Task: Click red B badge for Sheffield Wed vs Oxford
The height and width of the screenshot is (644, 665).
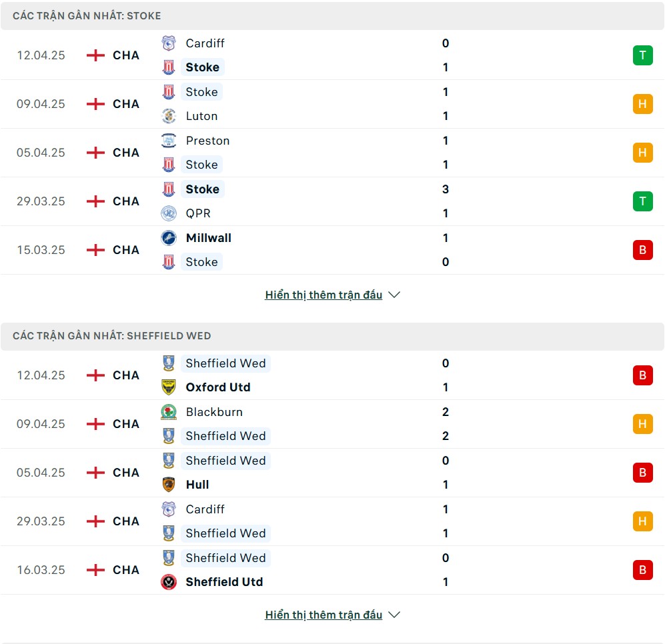Action: (642, 375)
